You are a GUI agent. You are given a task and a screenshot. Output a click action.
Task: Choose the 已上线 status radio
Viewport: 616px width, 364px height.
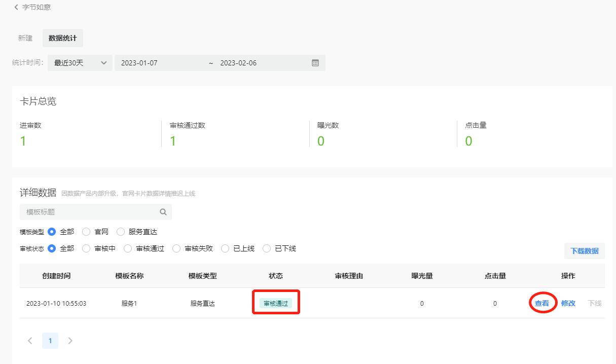(225, 248)
